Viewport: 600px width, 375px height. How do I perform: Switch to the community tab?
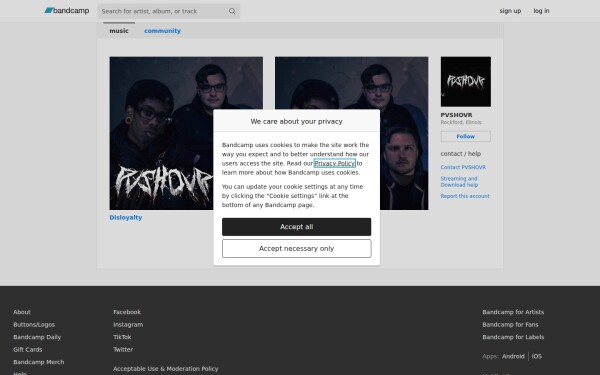[x=162, y=31]
